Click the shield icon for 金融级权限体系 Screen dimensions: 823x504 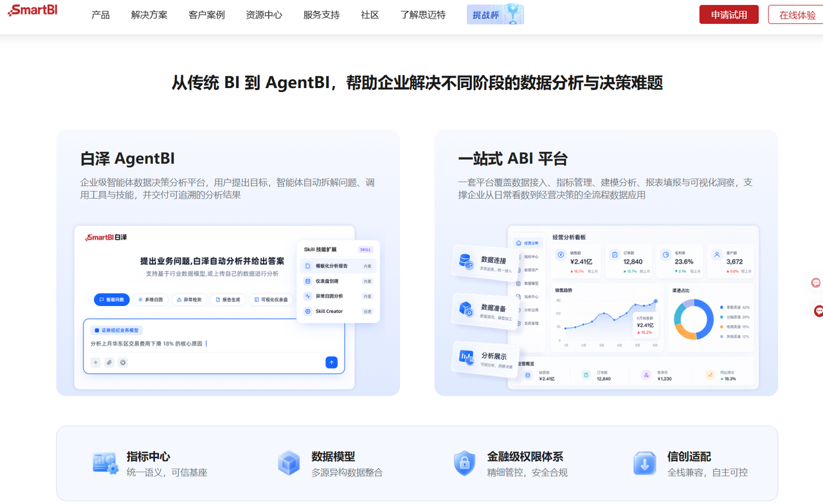tap(464, 463)
